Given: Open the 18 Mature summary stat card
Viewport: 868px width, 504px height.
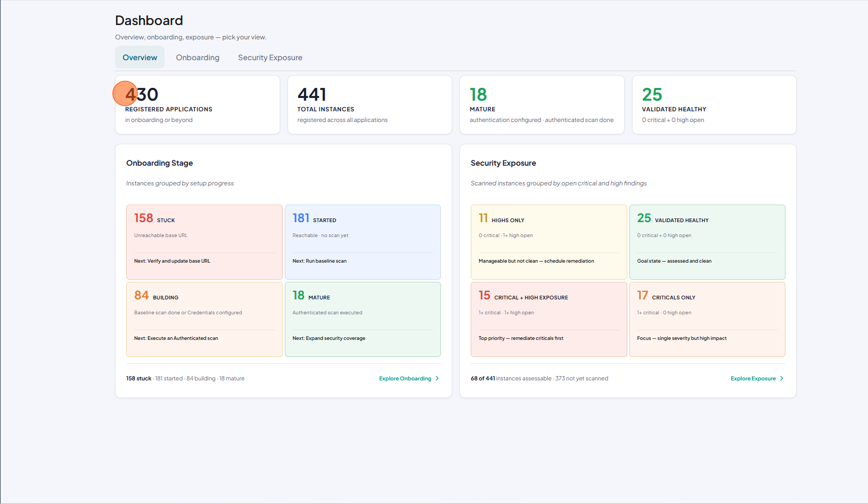Looking at the screenshot, I should coord(542,105).
